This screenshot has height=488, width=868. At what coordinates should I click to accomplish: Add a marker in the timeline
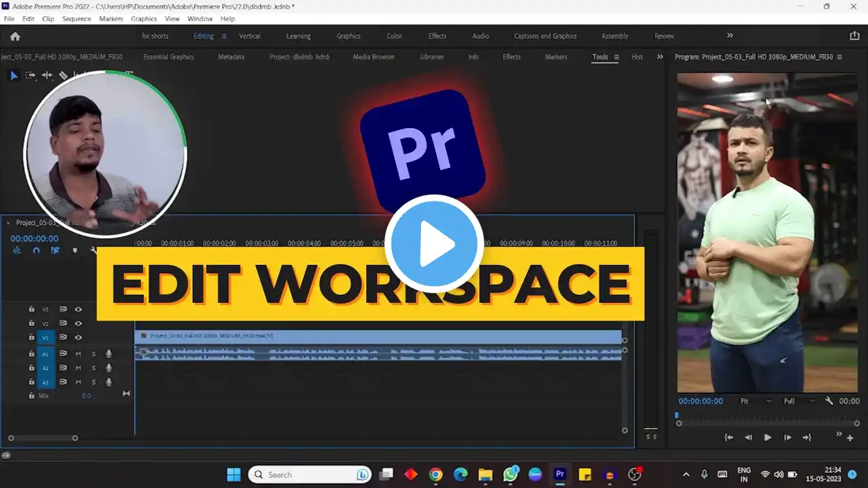click(75, 251)
